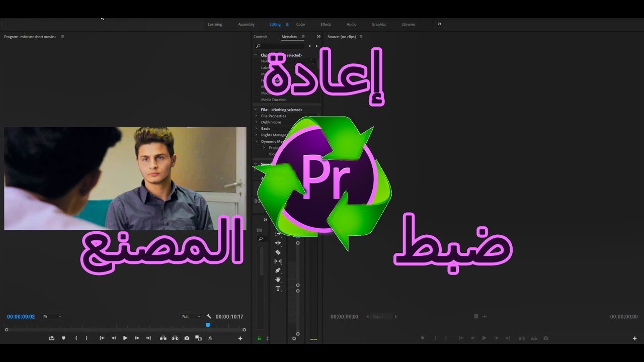Image resolution: width=644 pixels, height=362 pixels.
Task: Open the Full playback resolution dropdown
Action: pyautogui.click(x=191, y=316)
